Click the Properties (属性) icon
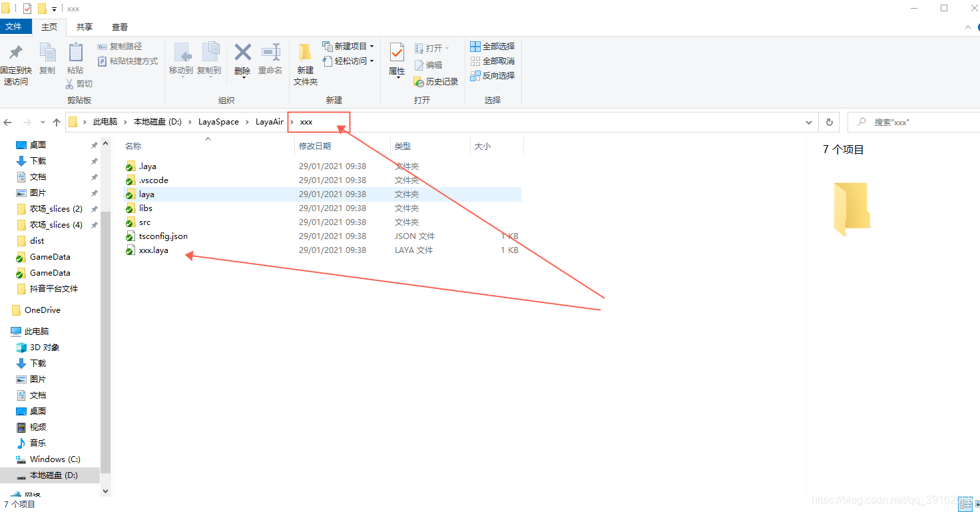 [397, 53]
